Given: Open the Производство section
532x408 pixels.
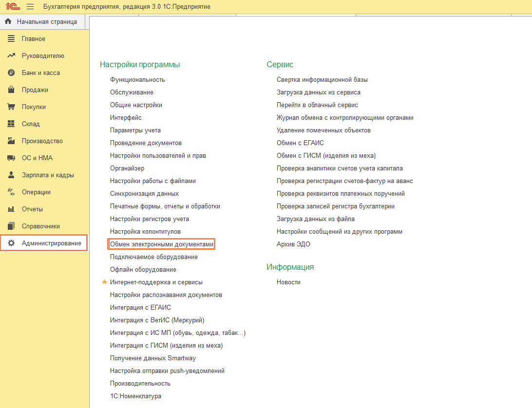Looking at the screenshot, I should pos(42,141).
